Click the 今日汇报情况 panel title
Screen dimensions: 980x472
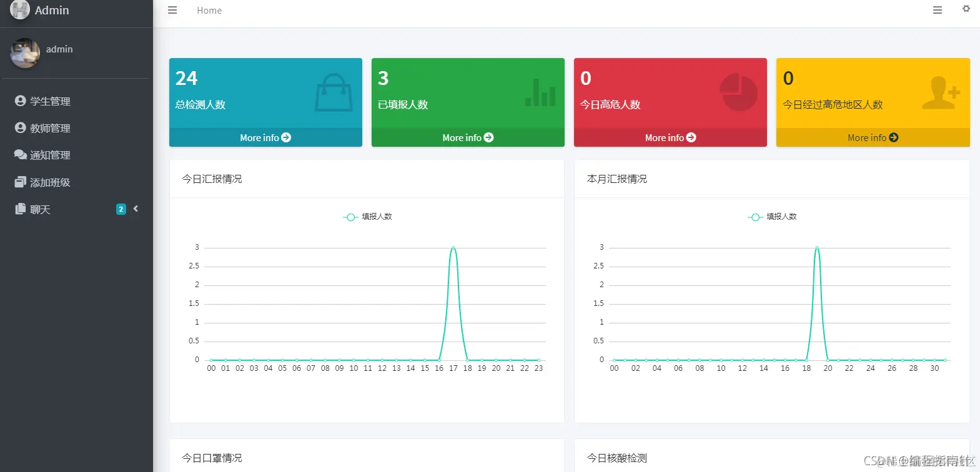[212, 179]
